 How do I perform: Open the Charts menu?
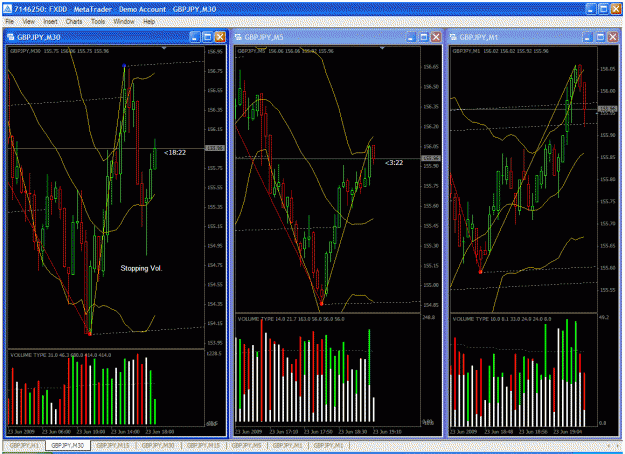click(x=74, y=21)
